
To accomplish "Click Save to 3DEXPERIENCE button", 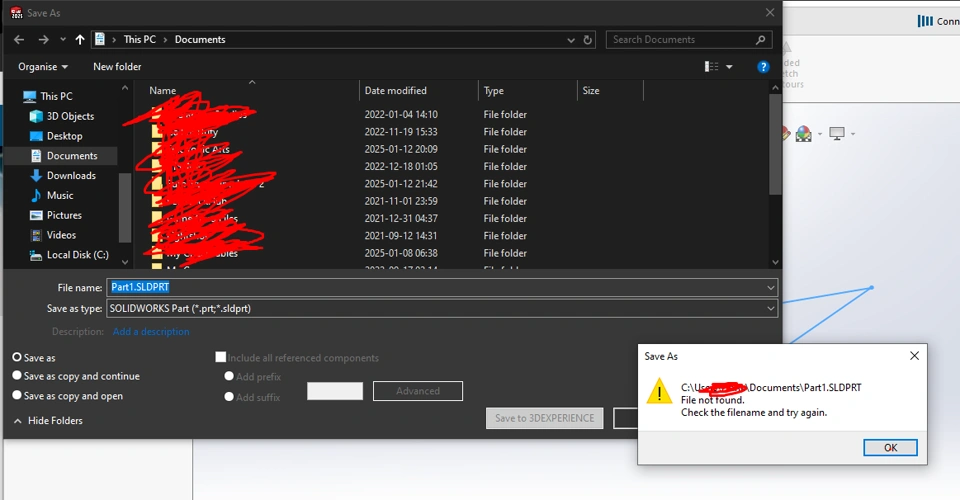I will 544,418.
